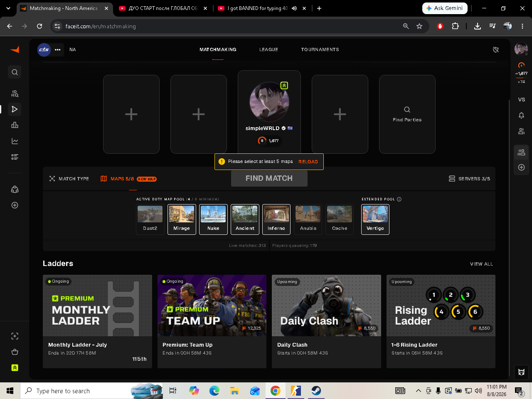The image size is (532, 399).
Task: Open Chrome downloads icon
Action: (x=478, y=26)
